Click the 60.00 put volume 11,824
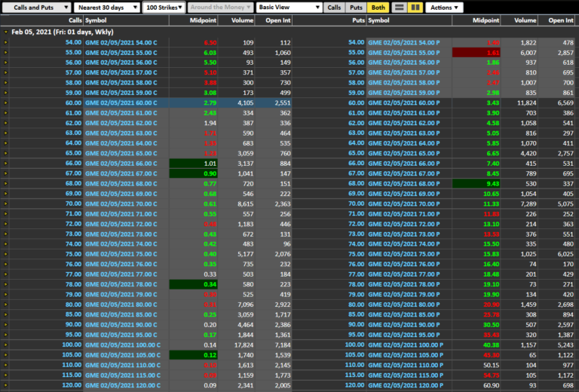579x392 pixels. click(526, 103)
